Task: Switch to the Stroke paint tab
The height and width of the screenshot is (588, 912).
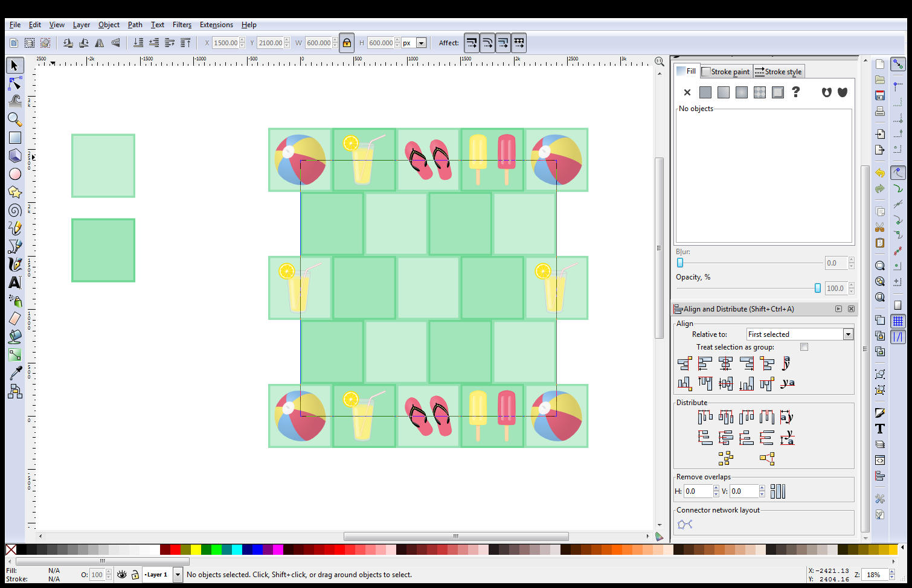Action: pos(726,71)
